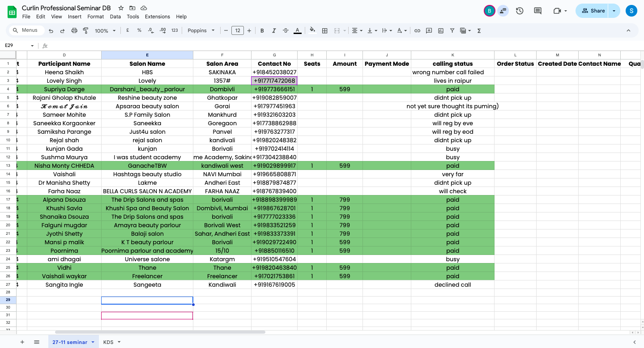The image size is (644, 348).
Task: Open the fill color picker
Action: click(x=312, y=31)
